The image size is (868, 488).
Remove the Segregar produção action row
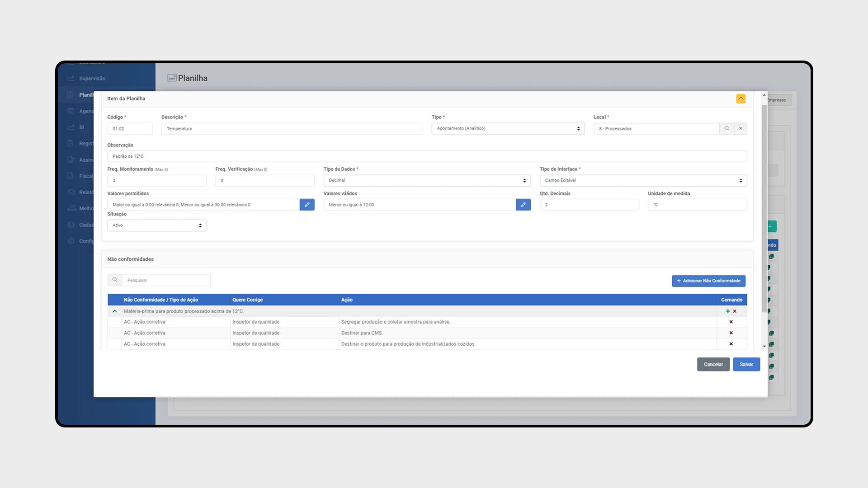[x=731, y=322]
